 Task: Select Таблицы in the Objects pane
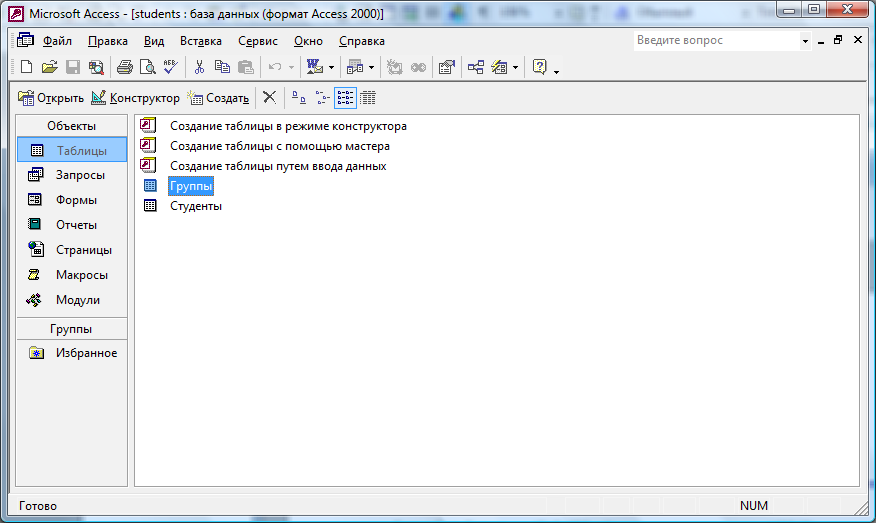click(72, 150)
